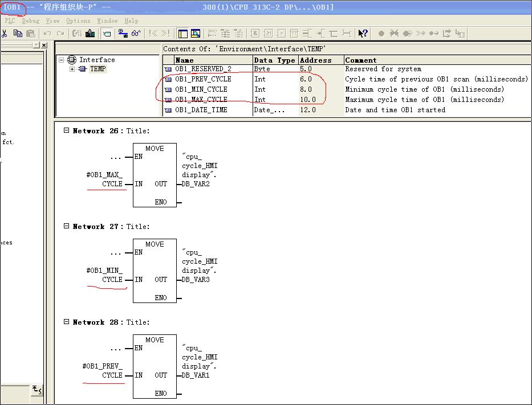This screenshot has width=532, height=405.
Task: Click the Cut scissors icon
Action: point(5,34)
